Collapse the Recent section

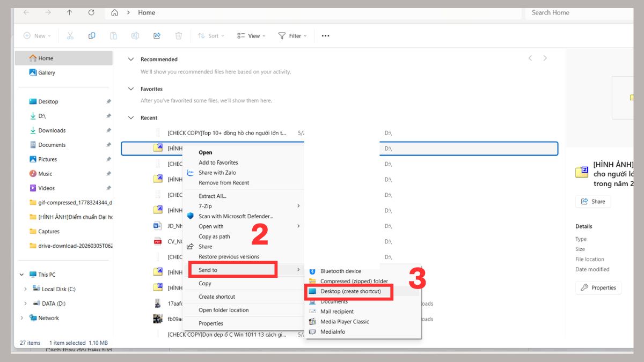click(131, 118)
